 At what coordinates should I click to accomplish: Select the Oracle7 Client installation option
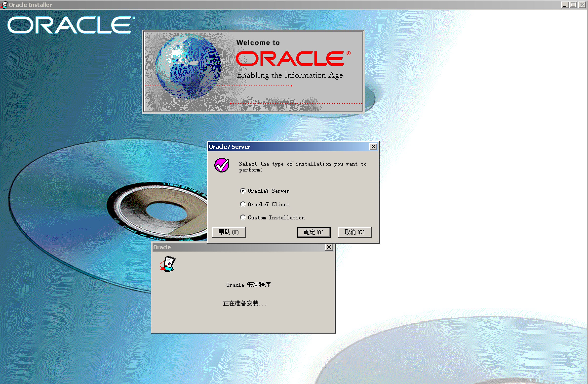243,204
